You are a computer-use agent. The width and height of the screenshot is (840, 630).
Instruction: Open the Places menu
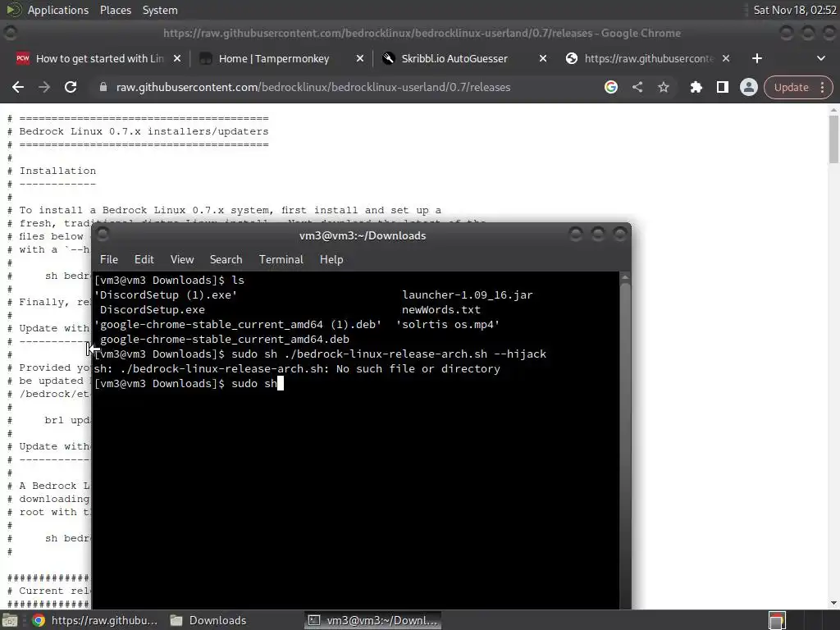click(115, 10)
